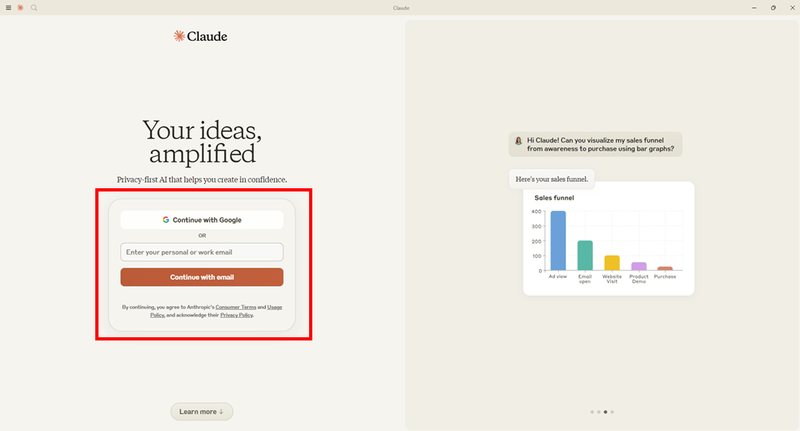Click the 'Email open' axis label

tap(585, 279)
